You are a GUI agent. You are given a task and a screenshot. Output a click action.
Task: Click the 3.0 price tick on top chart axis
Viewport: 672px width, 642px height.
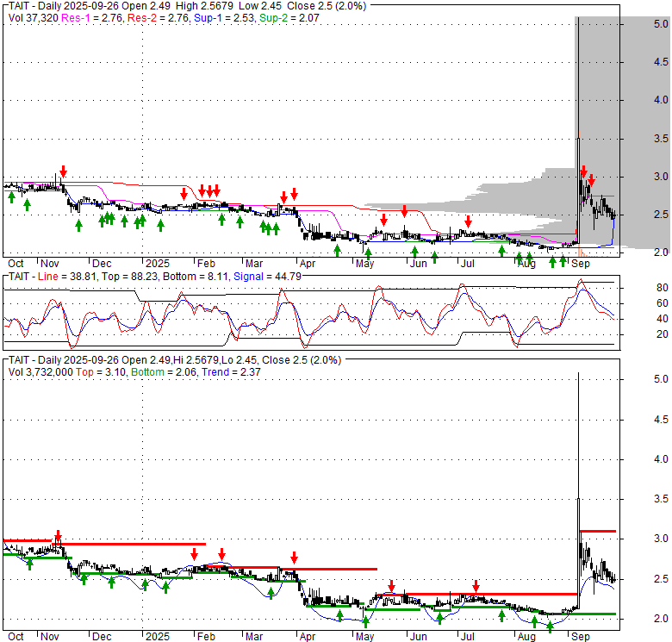point(661,177)
